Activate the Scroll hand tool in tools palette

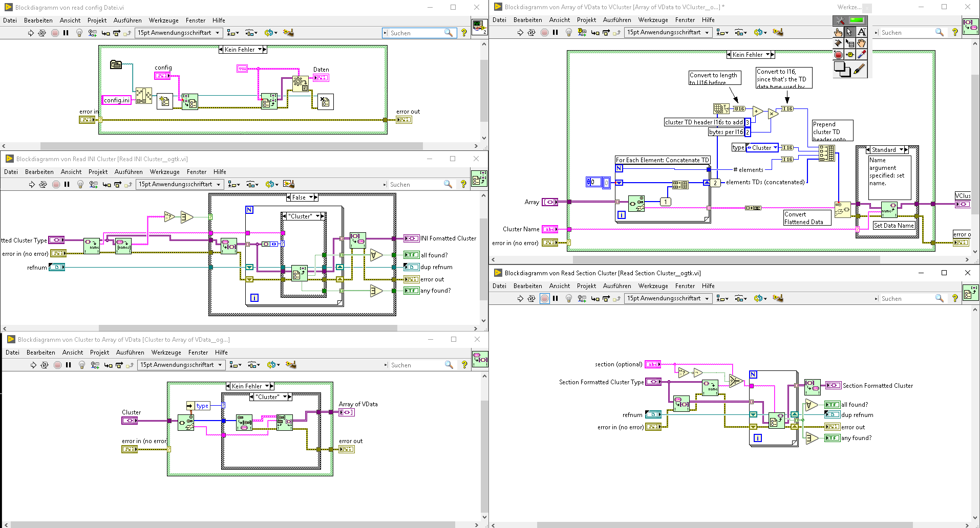862,43
